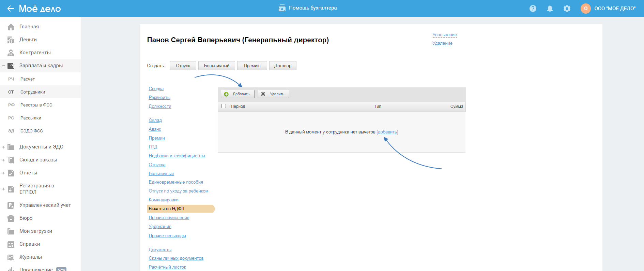Image resolution: width=644 pixels, height=271 pixels.
Task: Open the Оклад section link
Action: coord(155,120)
